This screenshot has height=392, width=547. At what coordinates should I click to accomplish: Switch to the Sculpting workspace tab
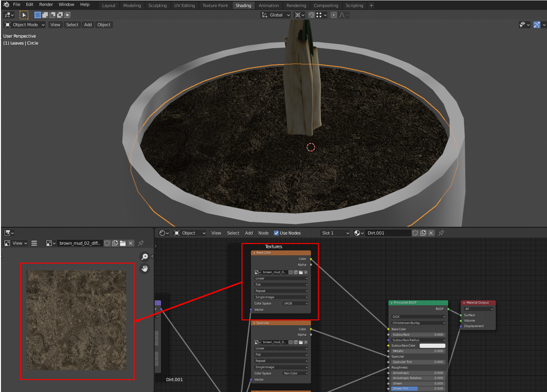coord(158,6)
